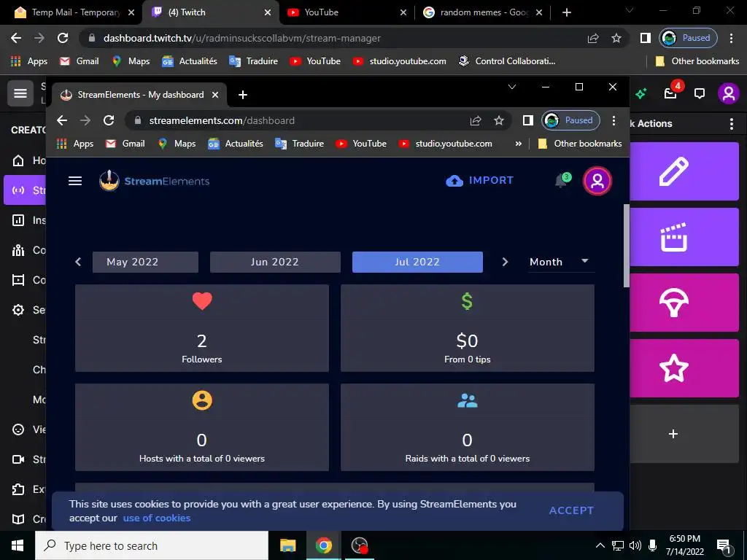The image size is (747, 560).
Task: Open the use of cookies link
Action: coord(157,518)
